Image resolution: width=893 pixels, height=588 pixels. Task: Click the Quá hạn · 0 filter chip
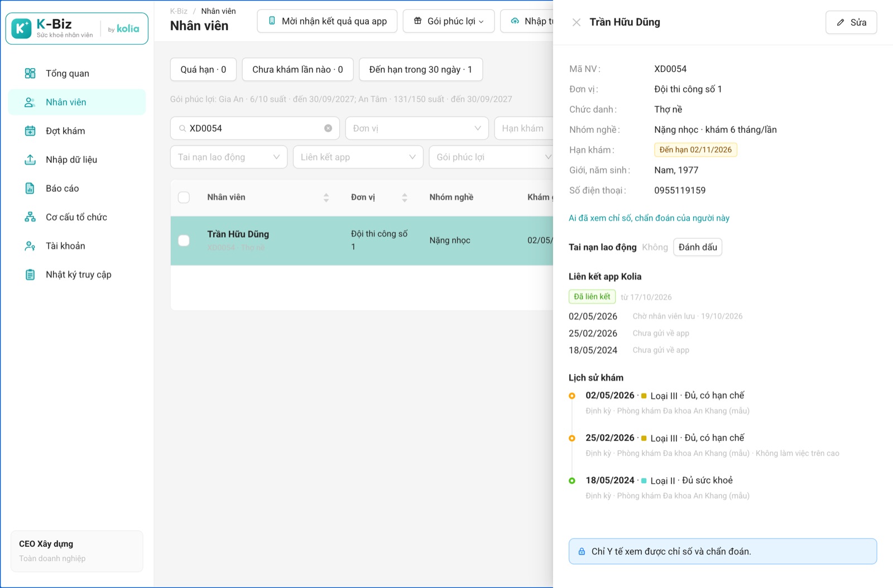203,69
